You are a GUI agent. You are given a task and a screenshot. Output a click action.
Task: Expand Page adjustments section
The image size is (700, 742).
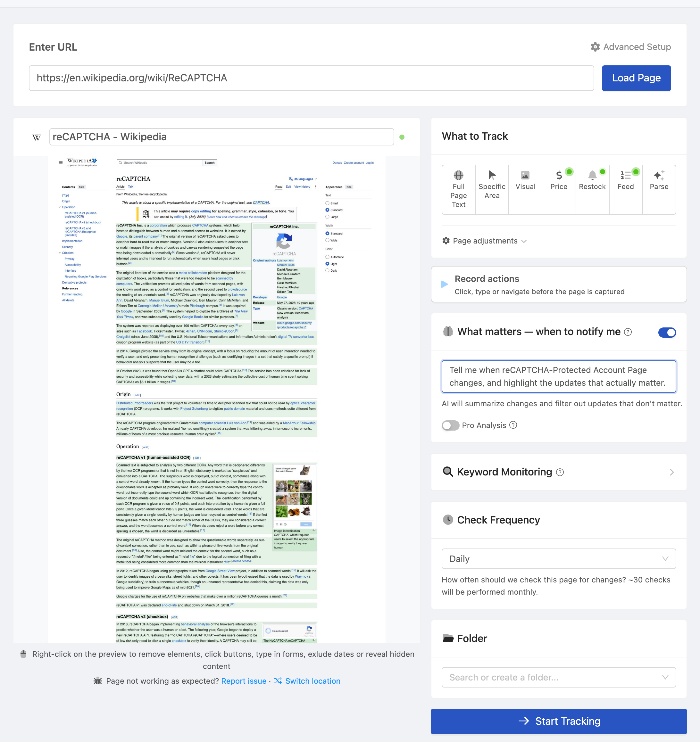point(485,241)
